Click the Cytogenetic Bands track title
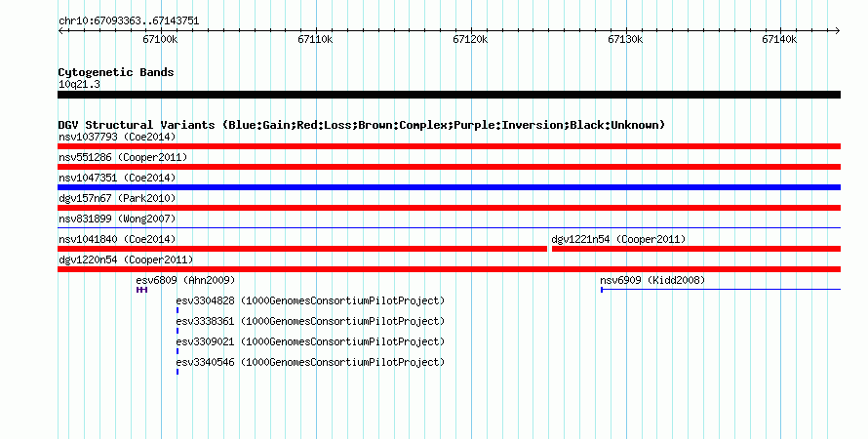 [x=116, y=72]
